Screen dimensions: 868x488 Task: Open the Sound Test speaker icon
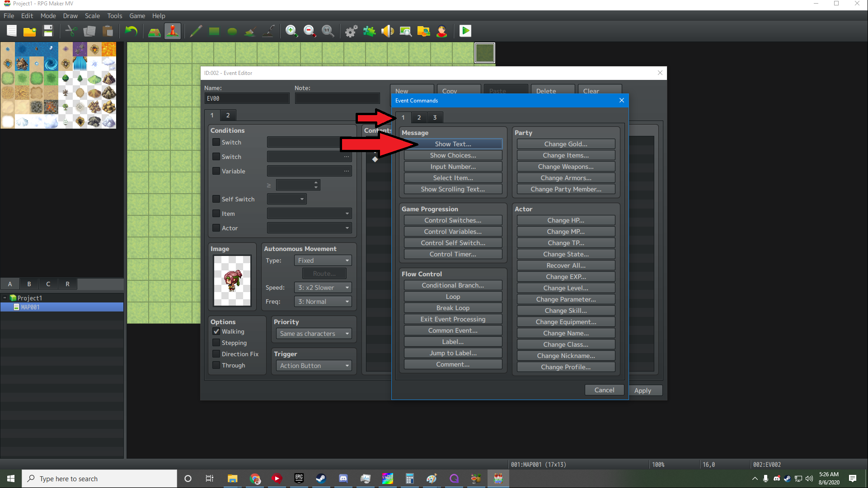tap(387, 31)
